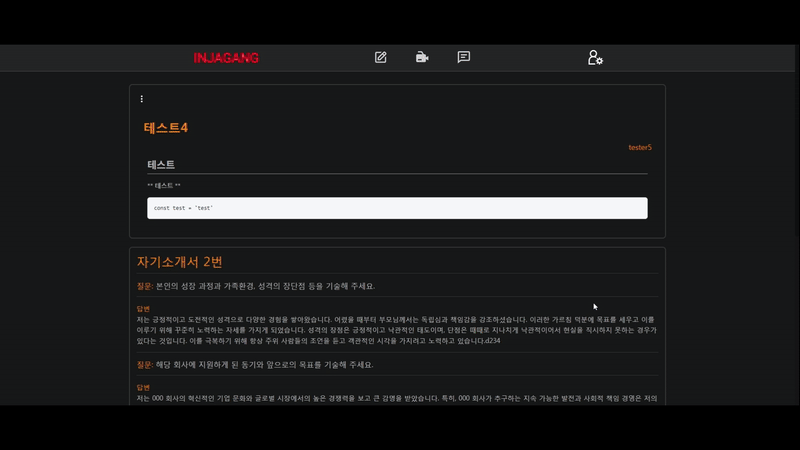Click the post title 테스트4
Screen dimensions: 800x450
tap(166, 128)
